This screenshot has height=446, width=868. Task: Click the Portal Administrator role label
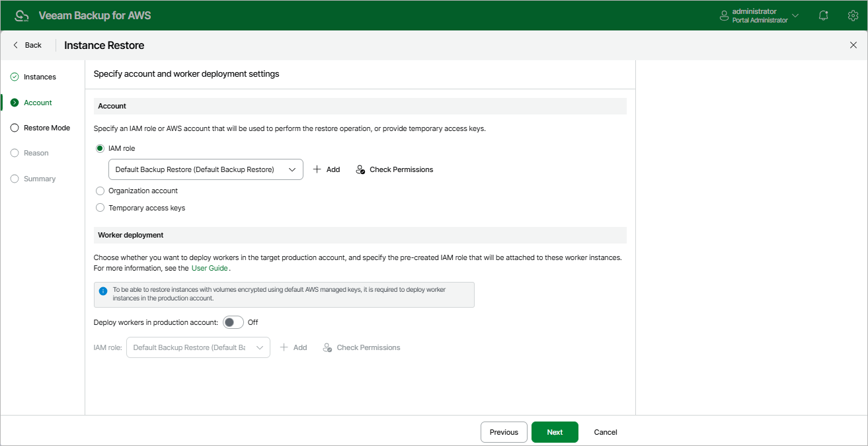click(x=760, y=21)
